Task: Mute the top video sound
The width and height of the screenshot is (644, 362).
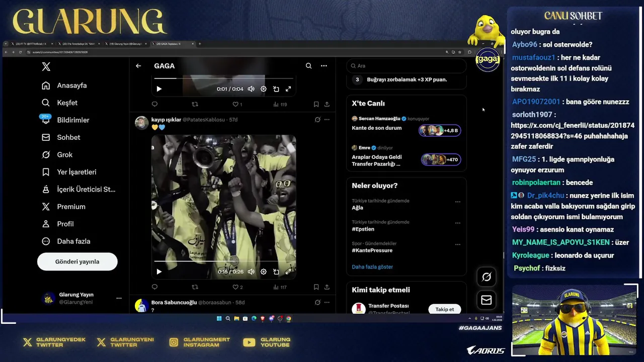Action: [x=251, y=89]
